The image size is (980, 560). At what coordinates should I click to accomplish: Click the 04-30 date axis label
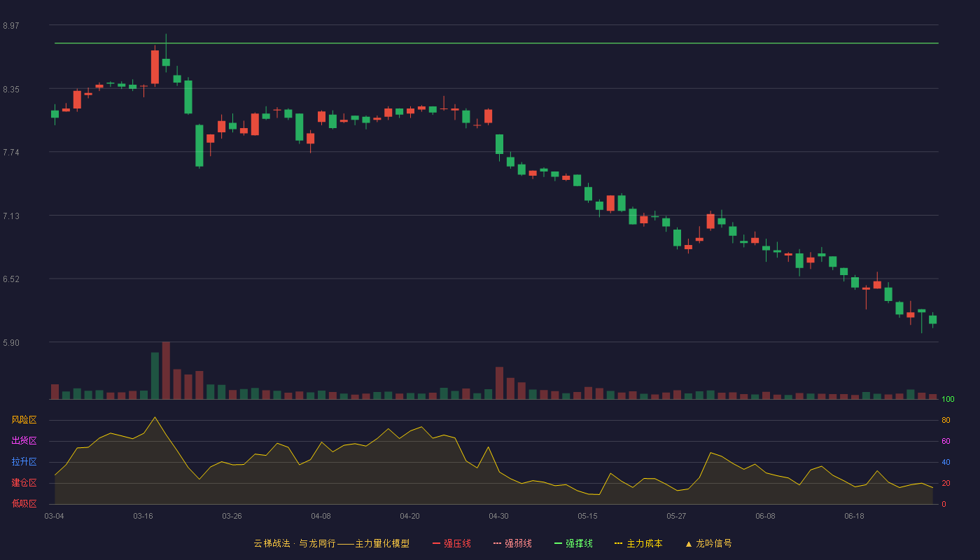(499, 516)
